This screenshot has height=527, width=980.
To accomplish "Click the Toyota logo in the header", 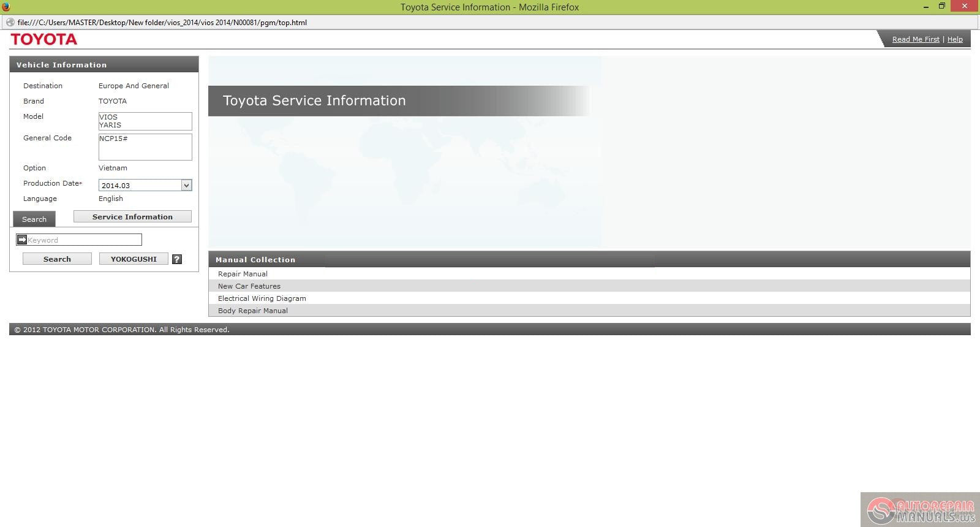I will click(44, 39).
